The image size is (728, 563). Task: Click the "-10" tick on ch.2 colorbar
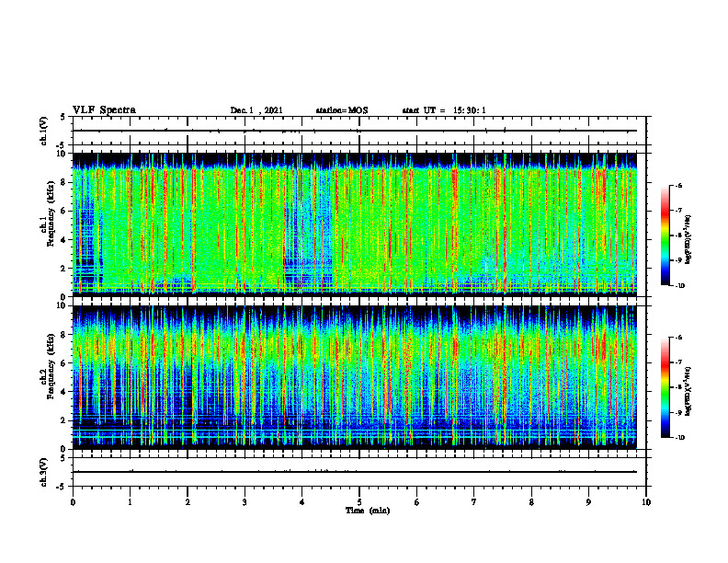(679, 438)
